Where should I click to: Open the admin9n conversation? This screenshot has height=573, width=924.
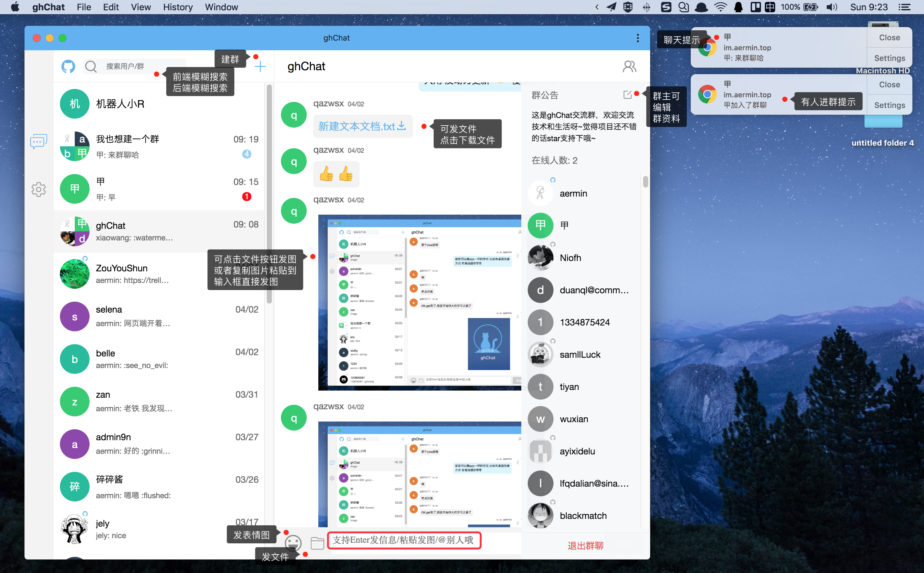[x=159, y=444]
